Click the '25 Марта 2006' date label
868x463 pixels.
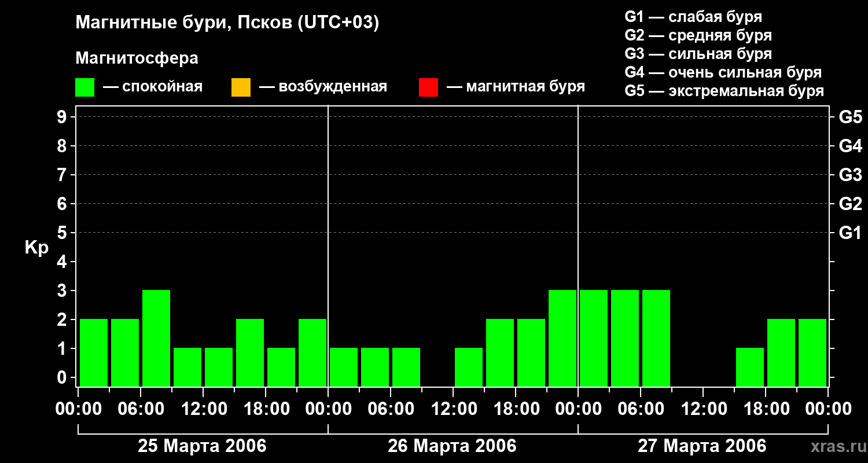(202, 446)
